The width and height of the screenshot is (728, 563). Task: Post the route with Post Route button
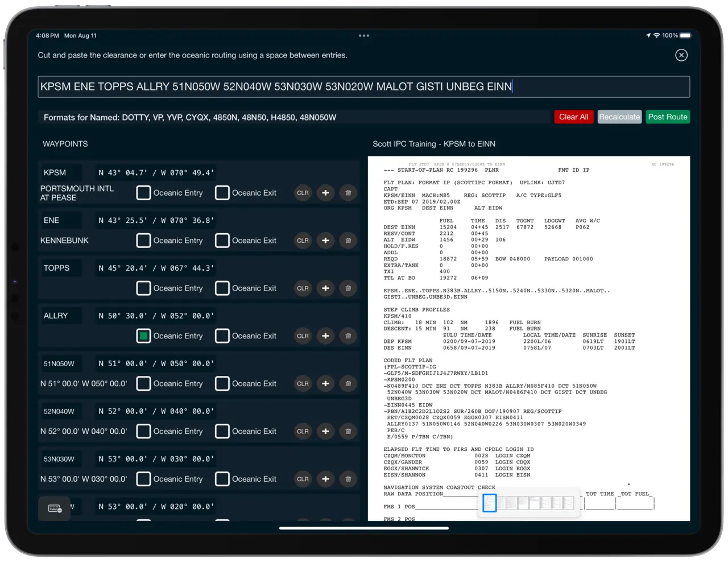(668, 117)
